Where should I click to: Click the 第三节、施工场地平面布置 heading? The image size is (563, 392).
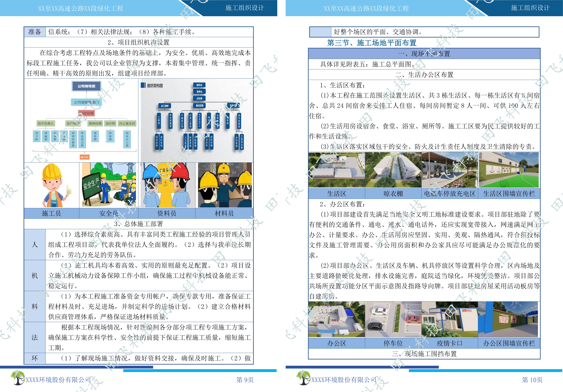372,43
